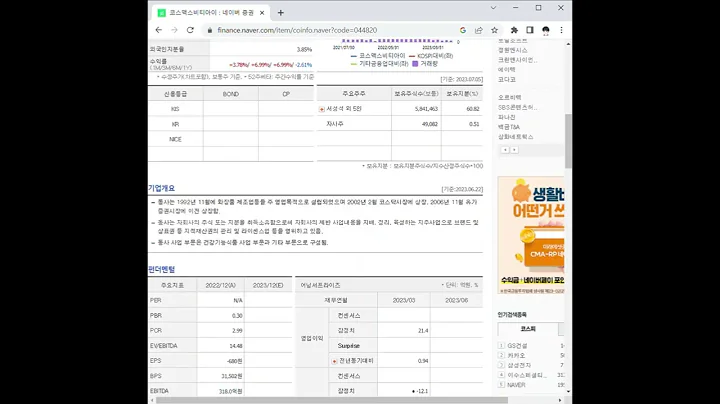Click the address bar URL field
Screen dimensions: 720x404
click(x=331, y=30)
